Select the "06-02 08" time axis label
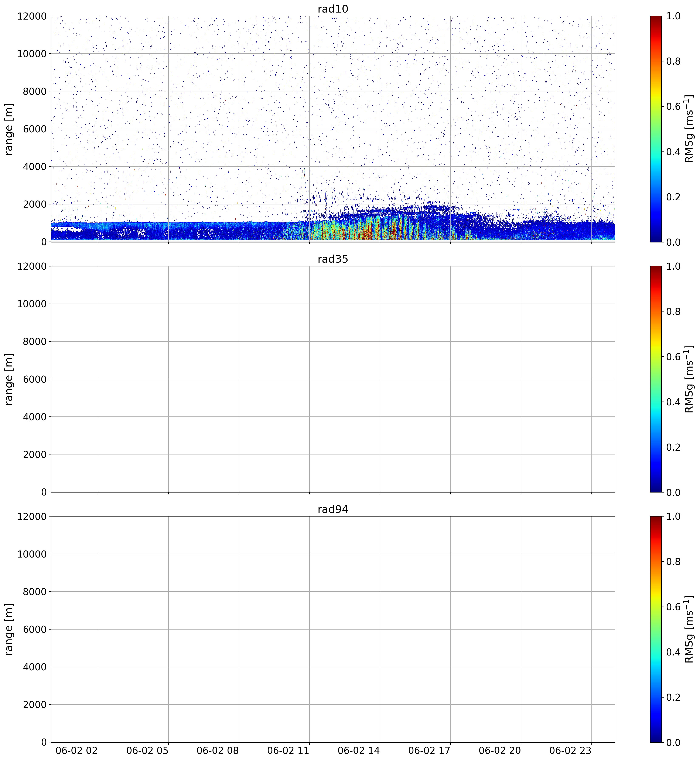 point(218,750)
